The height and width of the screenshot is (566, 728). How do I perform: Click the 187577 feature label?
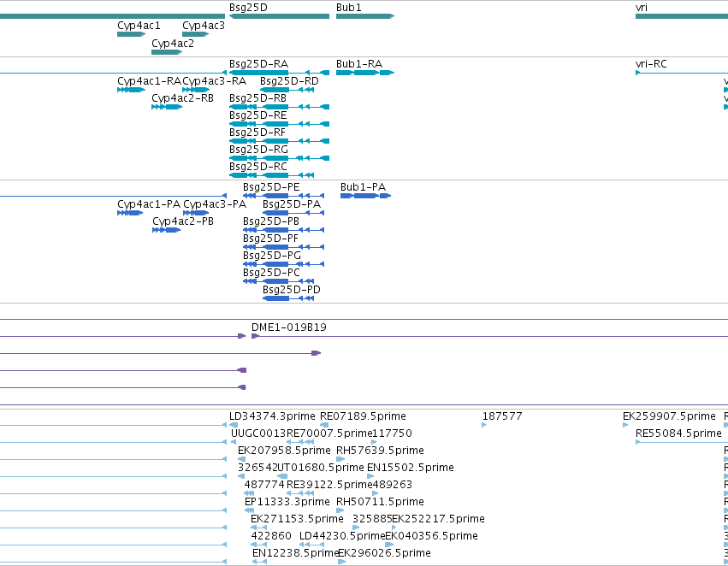coord(502,416)
